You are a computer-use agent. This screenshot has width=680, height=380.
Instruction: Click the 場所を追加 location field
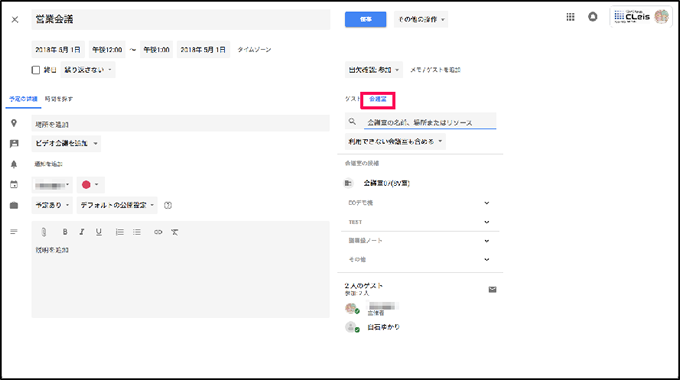pyautogui.click(x=180, y=124)
